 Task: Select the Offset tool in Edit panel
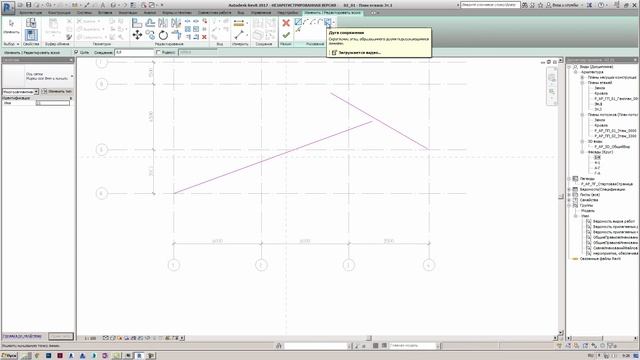point(150,23)
